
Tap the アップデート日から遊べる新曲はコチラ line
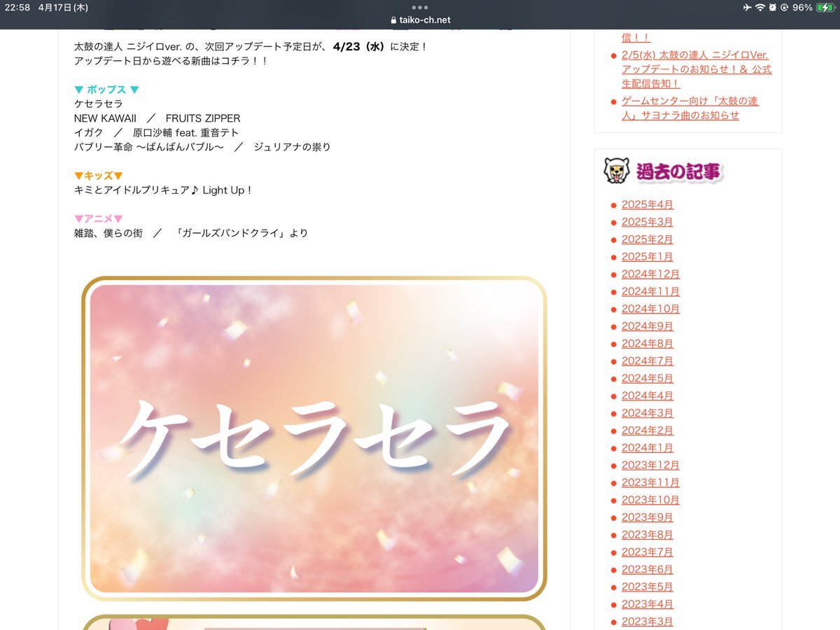click(x=171, y=61)
